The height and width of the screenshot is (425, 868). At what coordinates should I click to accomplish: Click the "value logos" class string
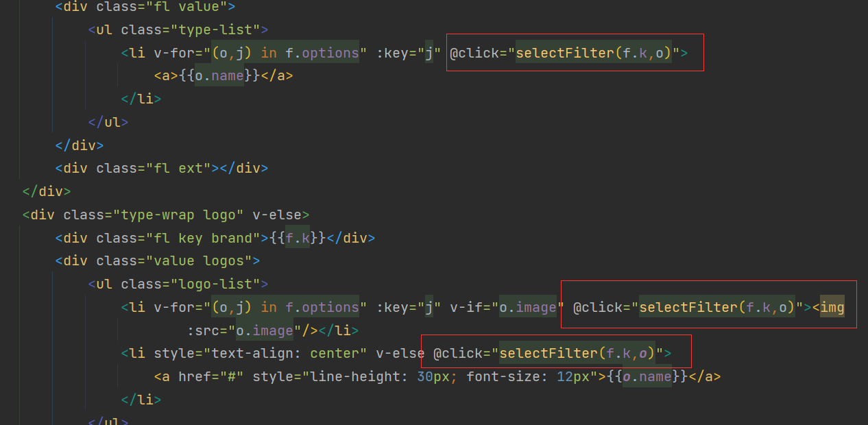coord(198,260)
